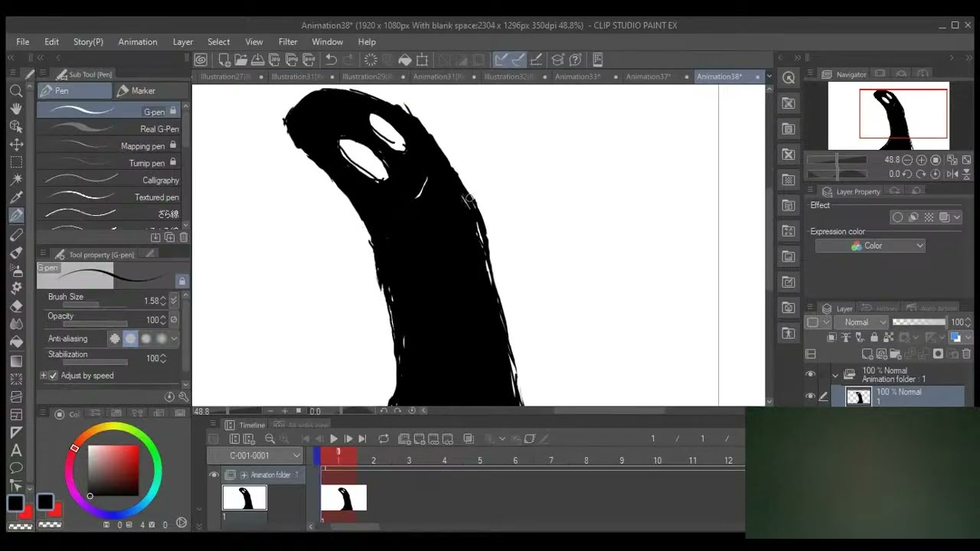
Task: Click the New canvas icon
Action: 224,60
